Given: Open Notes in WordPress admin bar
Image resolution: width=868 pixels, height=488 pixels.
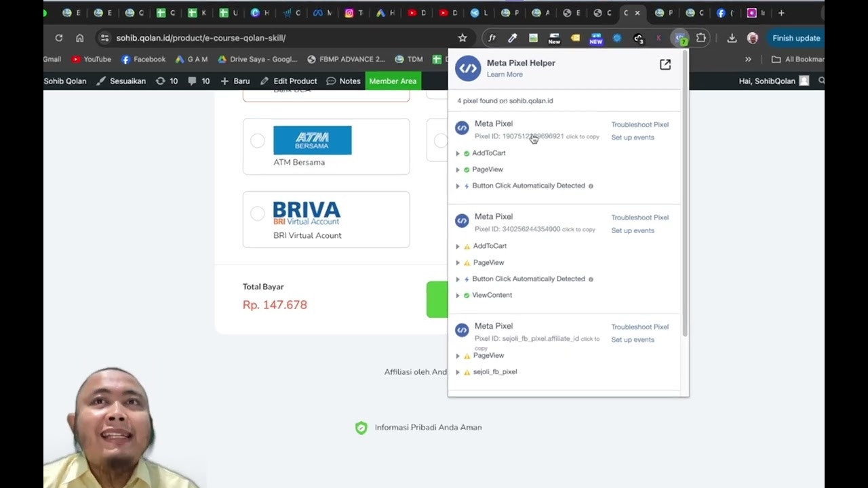Looking at the screenshot, I should click(343, 81).
